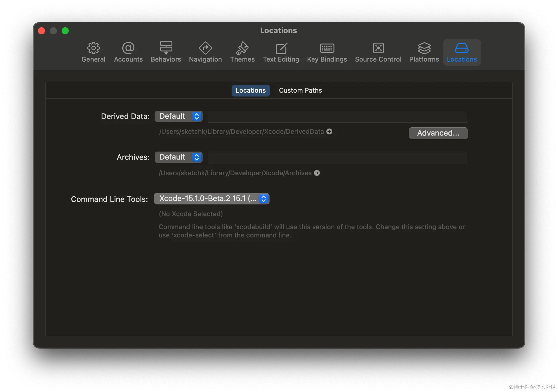Click the DerivedData folder path text
Viewport: 558px width, 392px height.
click(241, 131)
